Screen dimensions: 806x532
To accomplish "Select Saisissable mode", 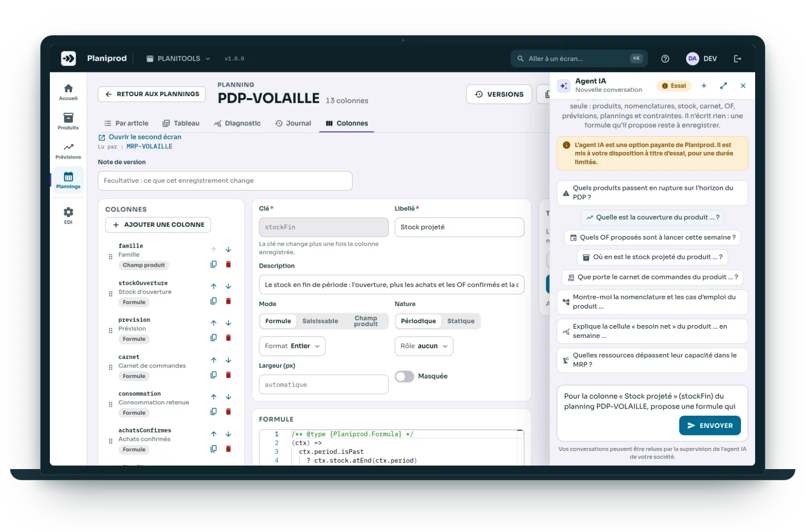I will tap(320, 321).
